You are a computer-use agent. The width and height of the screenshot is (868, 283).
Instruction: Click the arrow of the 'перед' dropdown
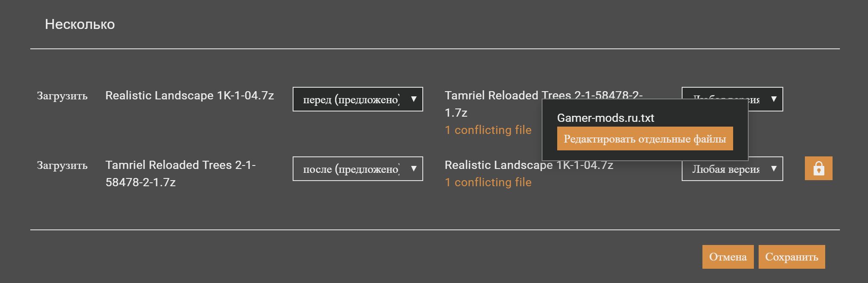(414, 99)
